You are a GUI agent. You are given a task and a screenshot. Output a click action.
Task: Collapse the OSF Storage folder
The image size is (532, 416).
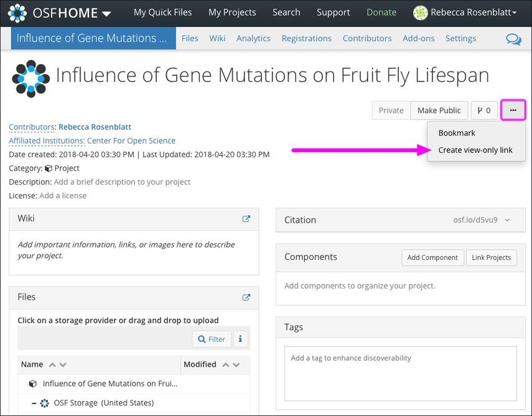[34, 403]
